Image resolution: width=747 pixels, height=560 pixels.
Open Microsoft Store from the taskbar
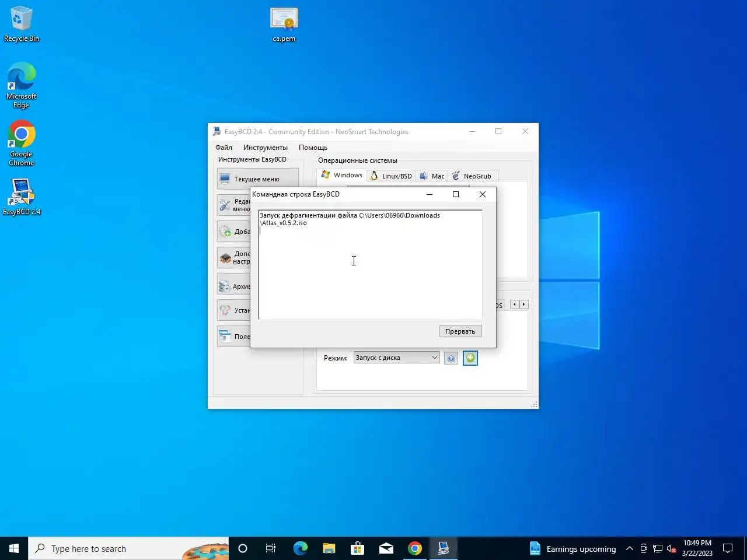[x=357, y=548]
